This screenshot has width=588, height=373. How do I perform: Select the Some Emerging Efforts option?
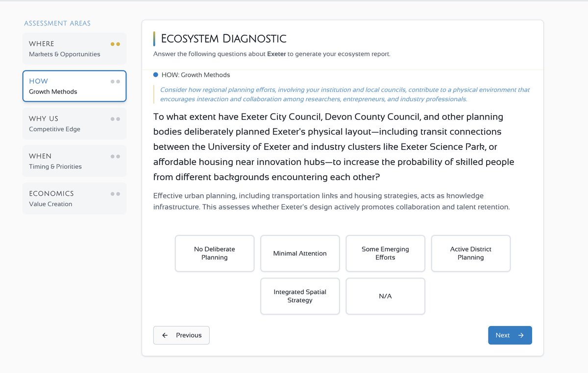click(385, 254)
